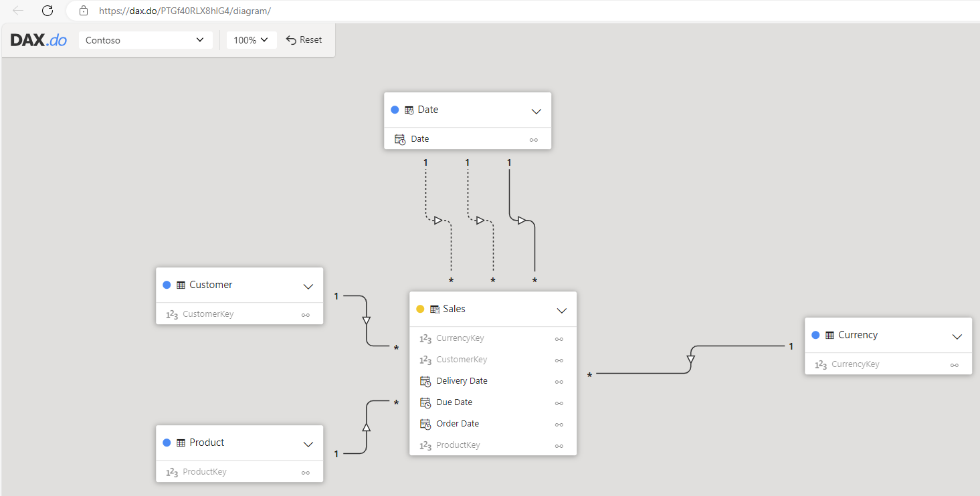Click the 123 number icon beside Sales CurrencyKey
Screen dimensions: 980x496
point(425,339)
